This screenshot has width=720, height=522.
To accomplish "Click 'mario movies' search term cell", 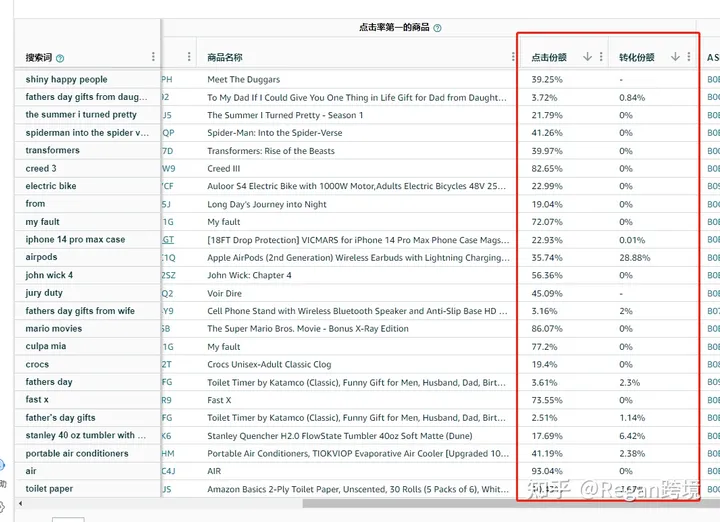I will pyautogui.click(x=54, y=329).
